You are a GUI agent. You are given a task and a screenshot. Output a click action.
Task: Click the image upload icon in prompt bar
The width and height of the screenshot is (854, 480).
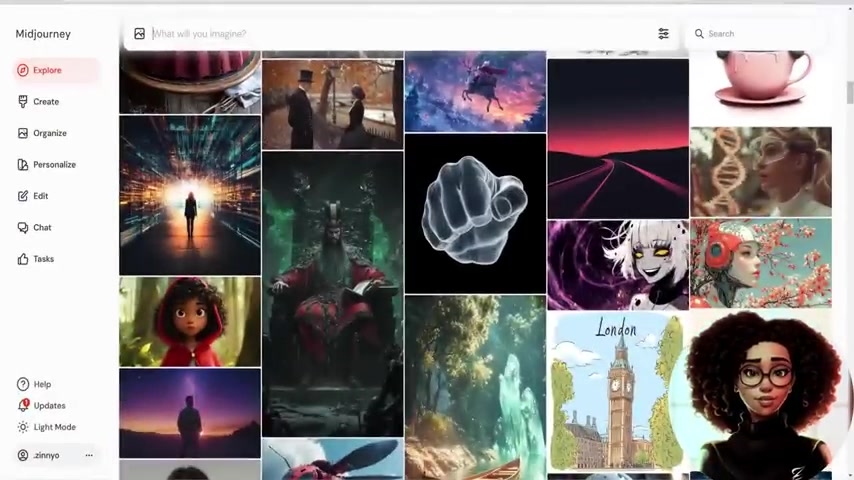(139, 34)
